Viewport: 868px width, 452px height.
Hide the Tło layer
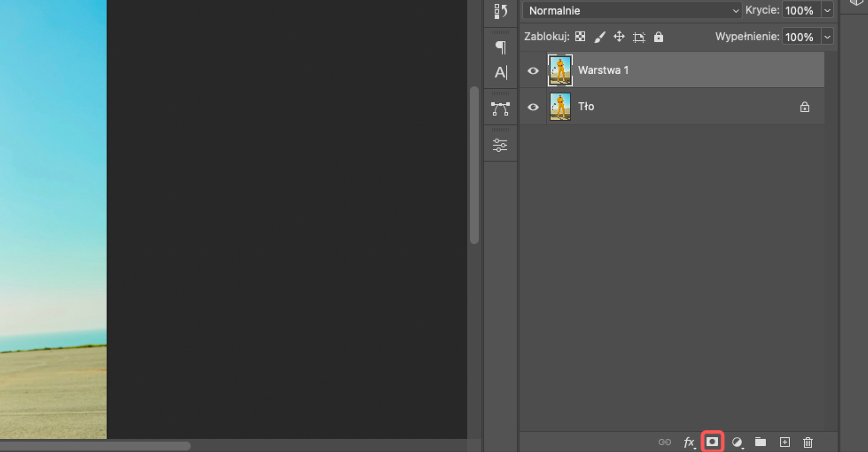click(x=533, y=107)
